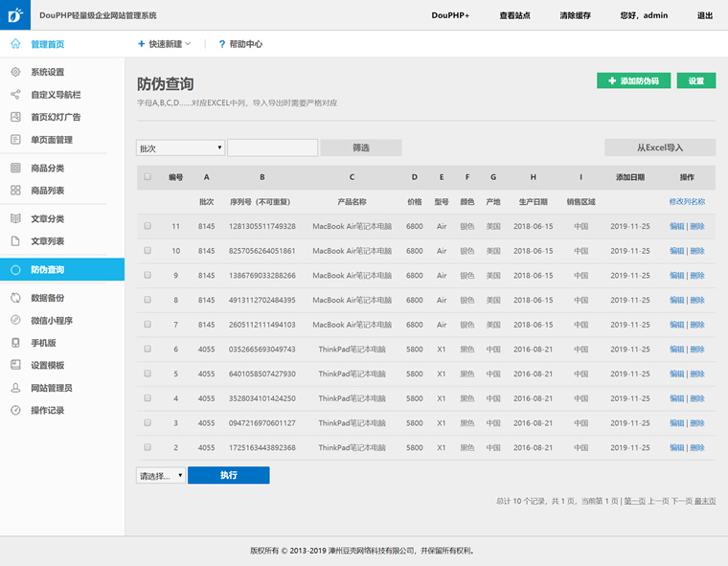
Task: Click the 最末页 pagination link
Action: (x=705, y=501)
